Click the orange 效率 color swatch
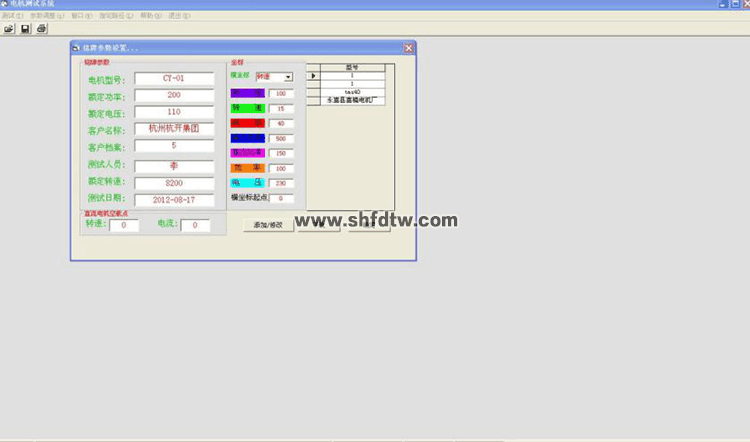The width and height of the screenshot is (750, 442). (x=247, y=168)
